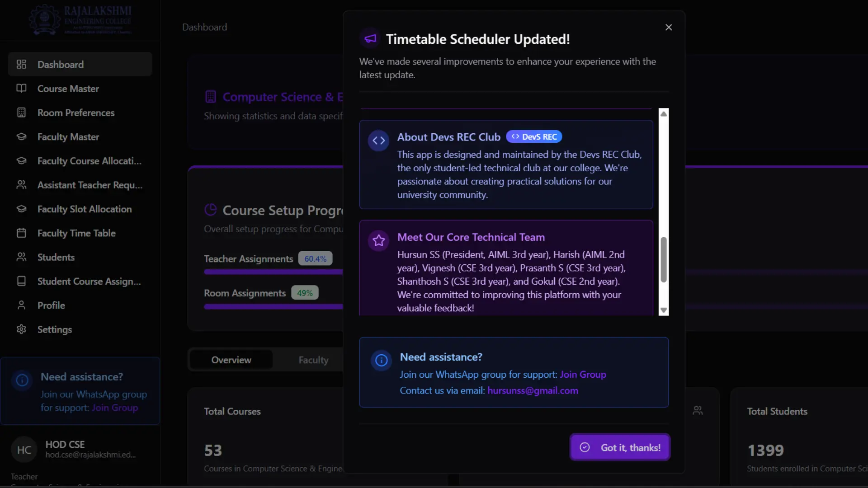Screen dimensions: 868x488
Task: Click the dialog scrollbar thumb
Action: point(663,260)
